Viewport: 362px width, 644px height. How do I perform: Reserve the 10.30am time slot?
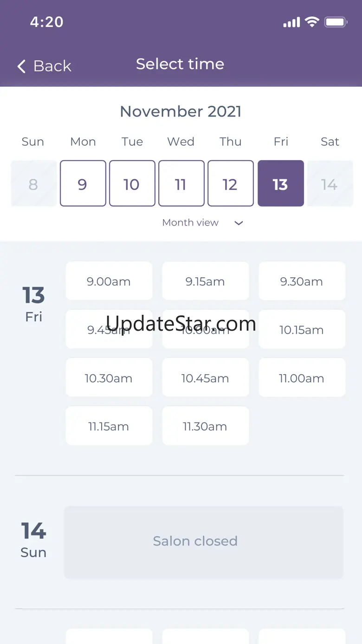109,377
